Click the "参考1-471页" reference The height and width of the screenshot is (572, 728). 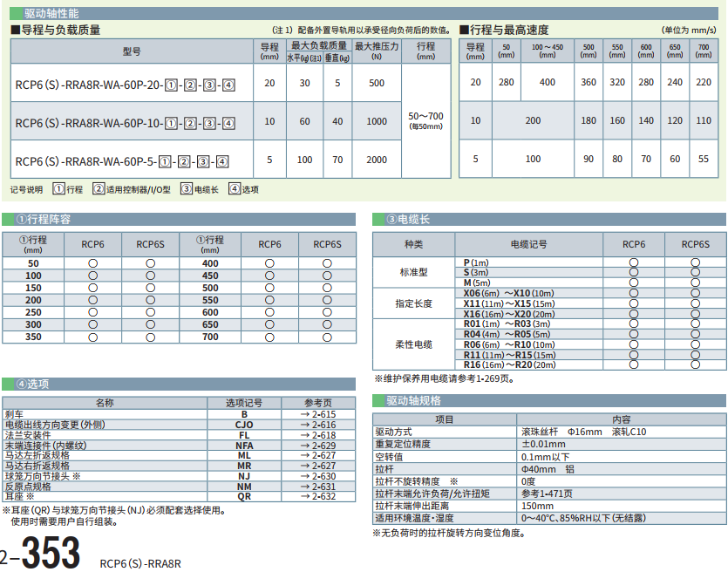(x=547, y=494)
